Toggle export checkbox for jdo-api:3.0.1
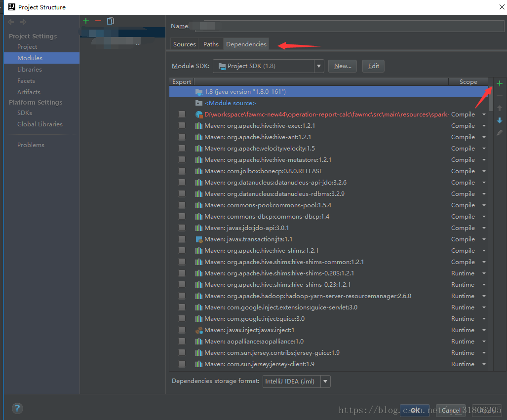This screenshot has width=507, height=420. (x=182, y=228)
